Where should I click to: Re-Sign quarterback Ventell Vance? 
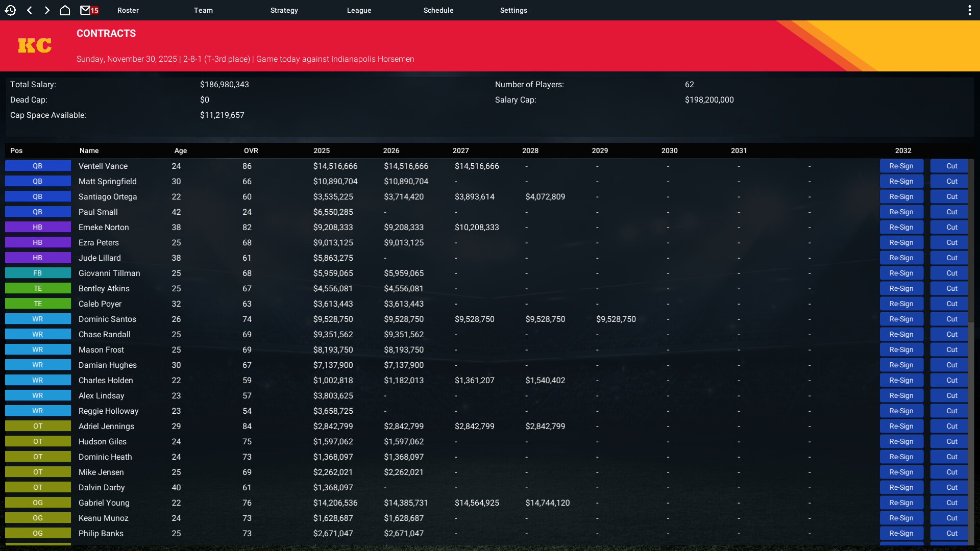pos(901,166)
